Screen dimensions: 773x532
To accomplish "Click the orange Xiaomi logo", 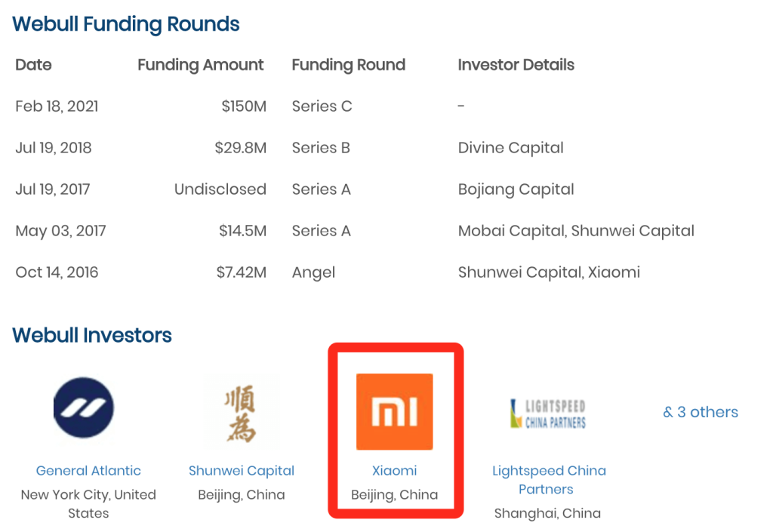I will click(x=395, y=411).
